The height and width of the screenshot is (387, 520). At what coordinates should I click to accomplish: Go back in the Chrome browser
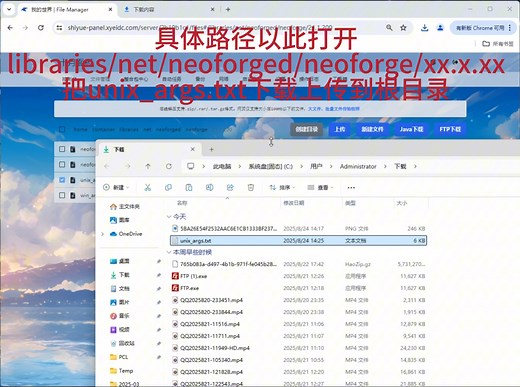(10, 28)
